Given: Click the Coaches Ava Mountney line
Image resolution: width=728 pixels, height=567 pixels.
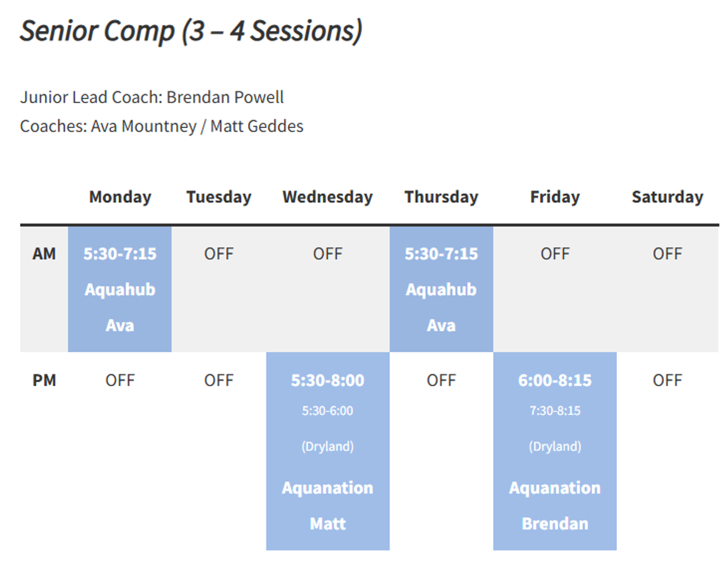Looking at the screenshot, I should pos(161,126).
